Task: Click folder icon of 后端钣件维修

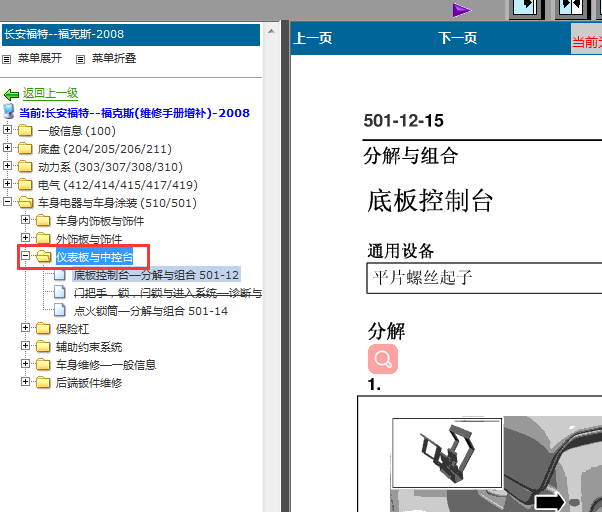Action: coord(43,383)
